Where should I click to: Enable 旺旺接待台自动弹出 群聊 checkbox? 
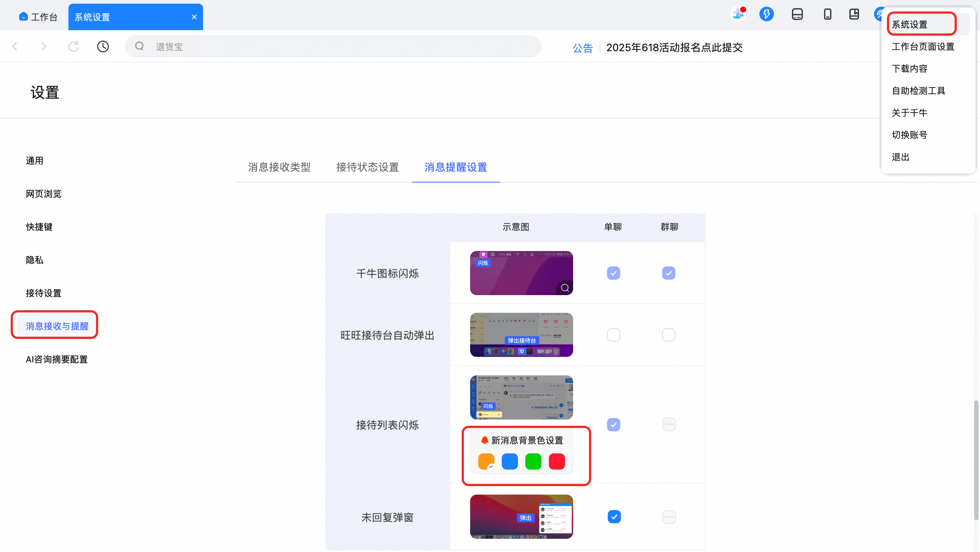coord(668,335)
